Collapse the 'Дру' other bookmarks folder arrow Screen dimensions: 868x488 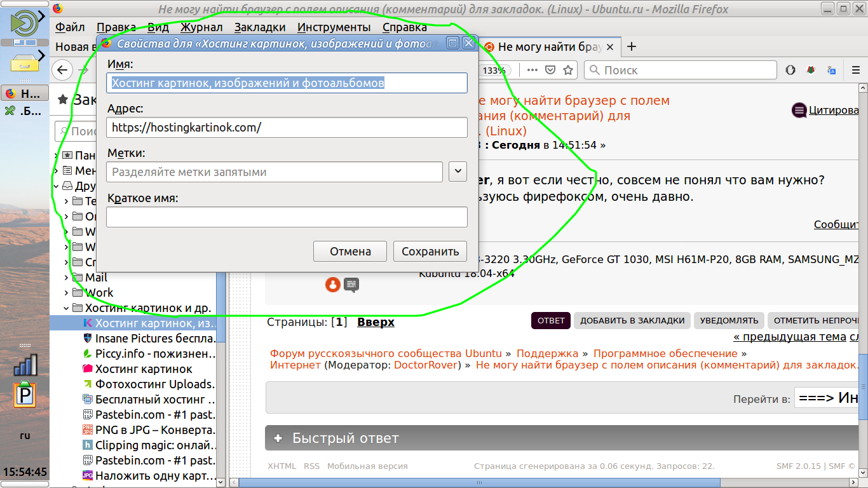tap(56, 186)
